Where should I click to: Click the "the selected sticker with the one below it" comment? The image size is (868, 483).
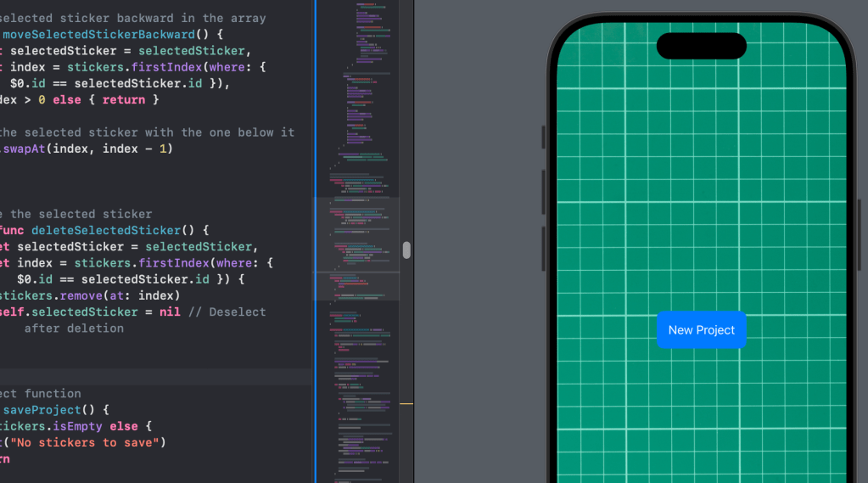click(x=147, y=132)
